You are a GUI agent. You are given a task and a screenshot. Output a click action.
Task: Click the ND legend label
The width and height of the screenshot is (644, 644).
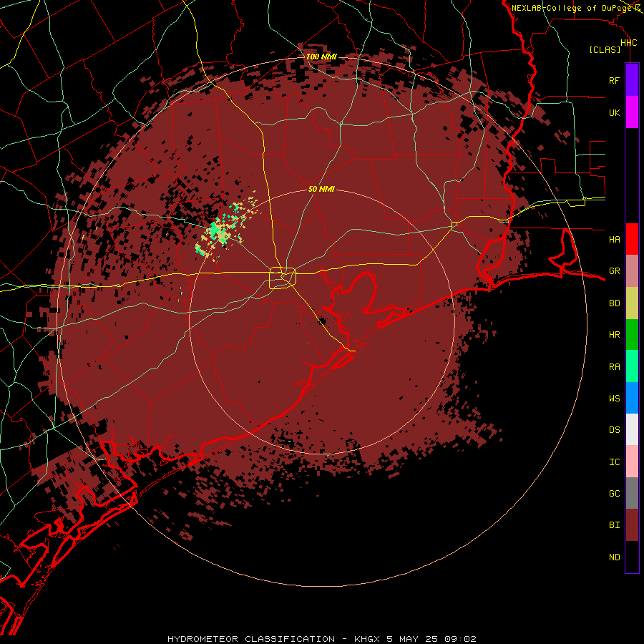[614, 557]
